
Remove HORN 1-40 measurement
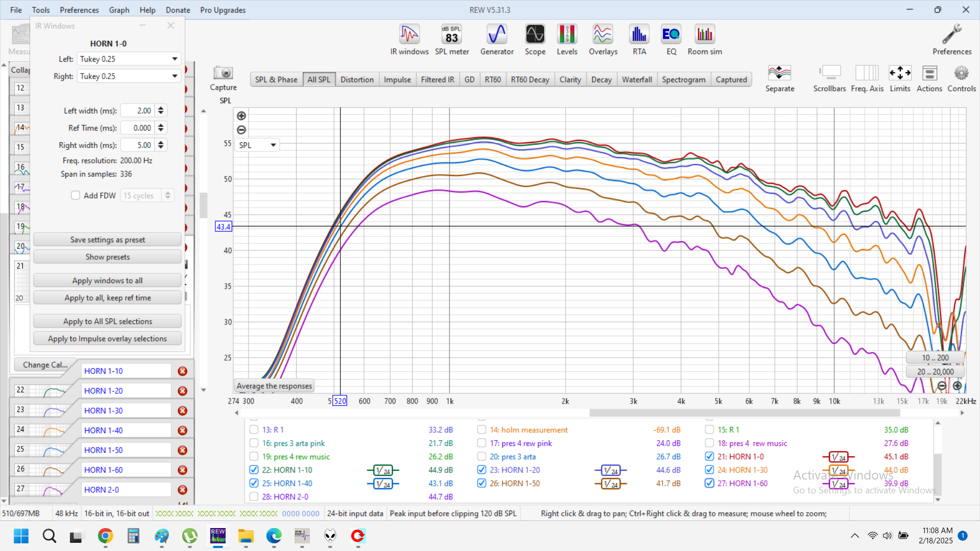point(182,431)
